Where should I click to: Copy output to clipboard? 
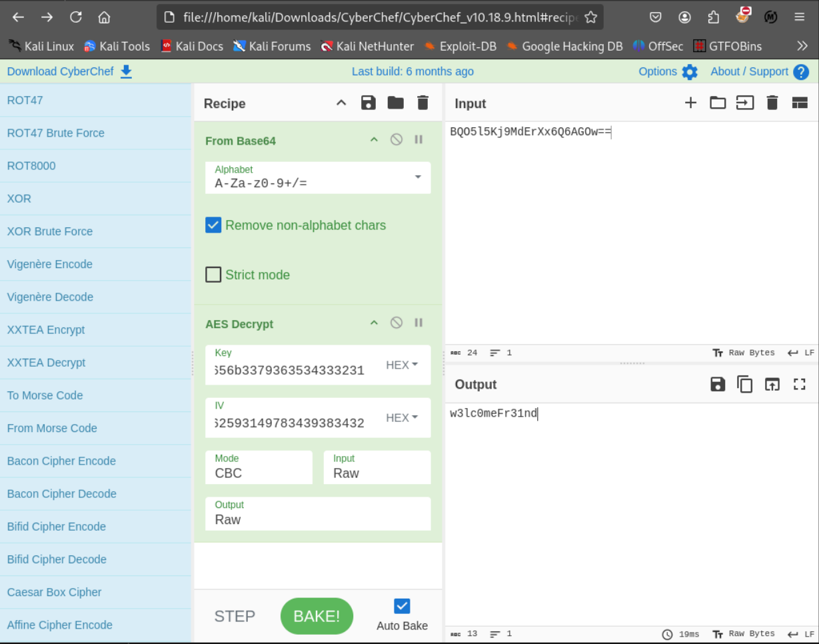click(x=744, y=384)
